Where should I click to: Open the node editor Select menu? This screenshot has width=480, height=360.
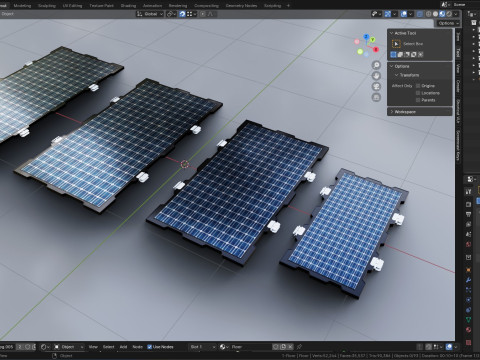point(108,347)
